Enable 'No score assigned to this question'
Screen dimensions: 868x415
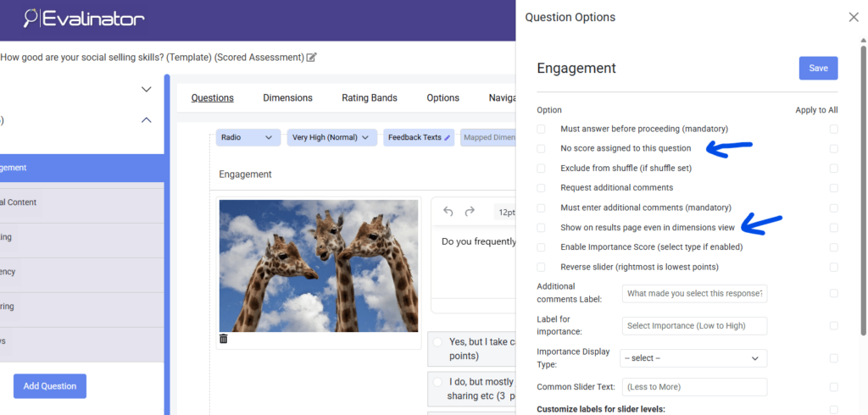tap(541, 148)
